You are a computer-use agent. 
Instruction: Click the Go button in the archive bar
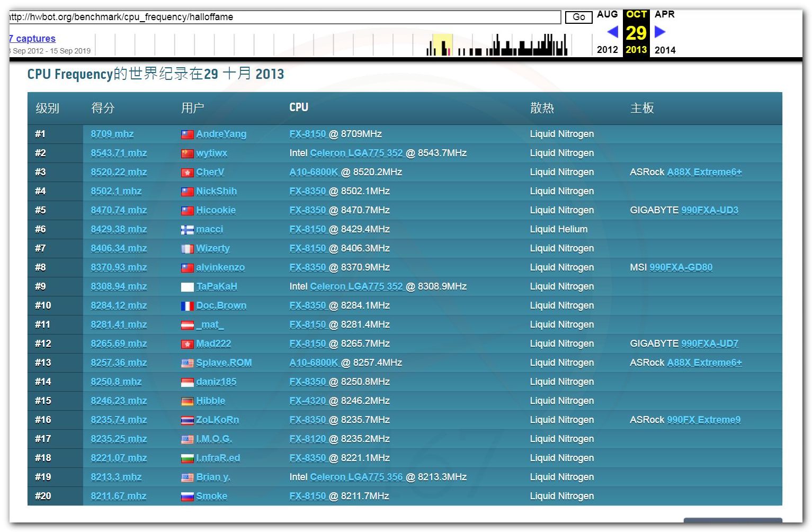[x=578, y=17]
